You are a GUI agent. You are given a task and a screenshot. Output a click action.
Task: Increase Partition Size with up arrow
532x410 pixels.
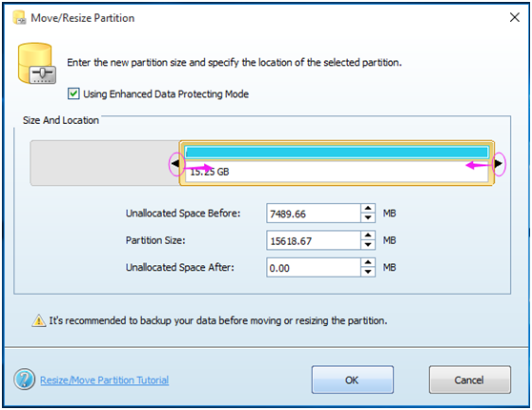click(x=368, y=236)
